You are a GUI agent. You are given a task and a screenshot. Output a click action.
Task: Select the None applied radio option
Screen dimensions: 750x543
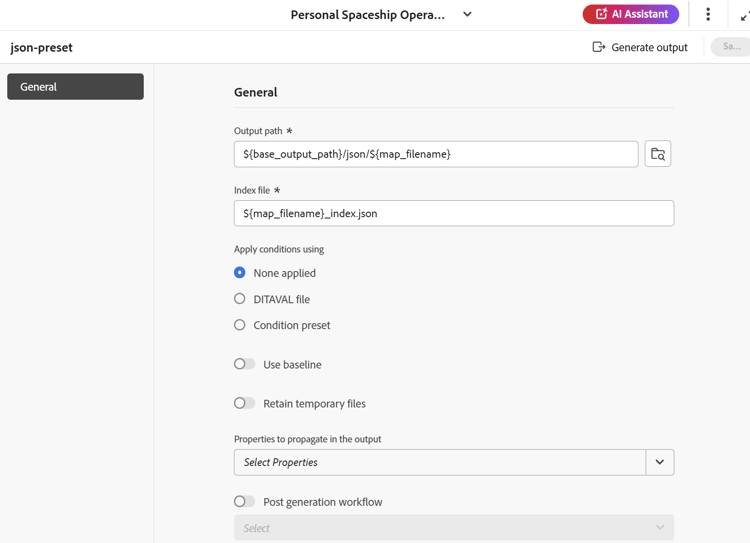point(240,273)
